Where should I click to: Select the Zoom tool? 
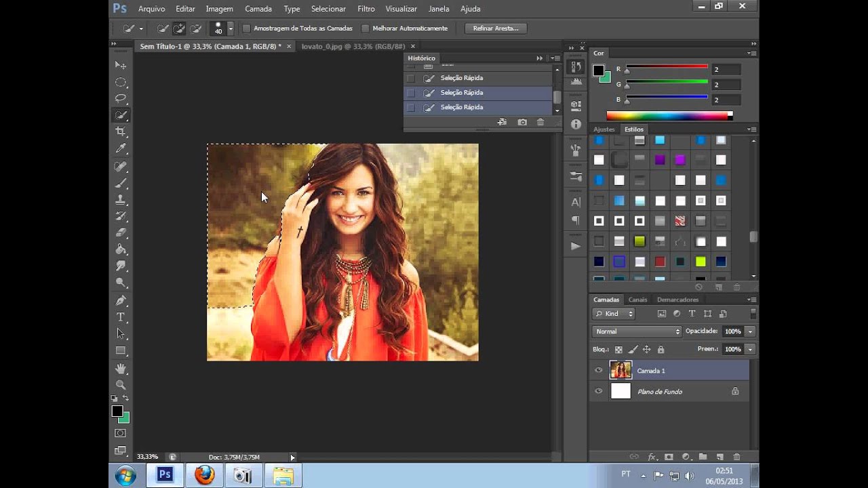click(121, 384)
